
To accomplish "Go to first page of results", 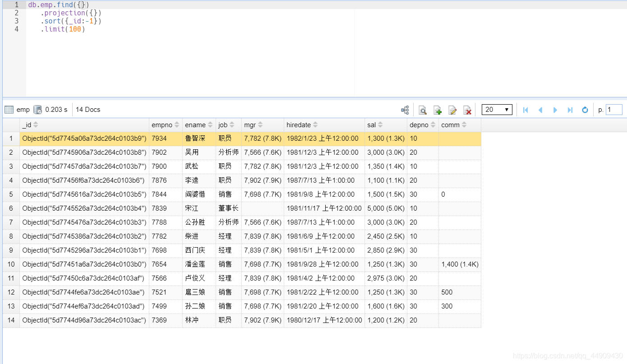I will click(x=526, y=110).
